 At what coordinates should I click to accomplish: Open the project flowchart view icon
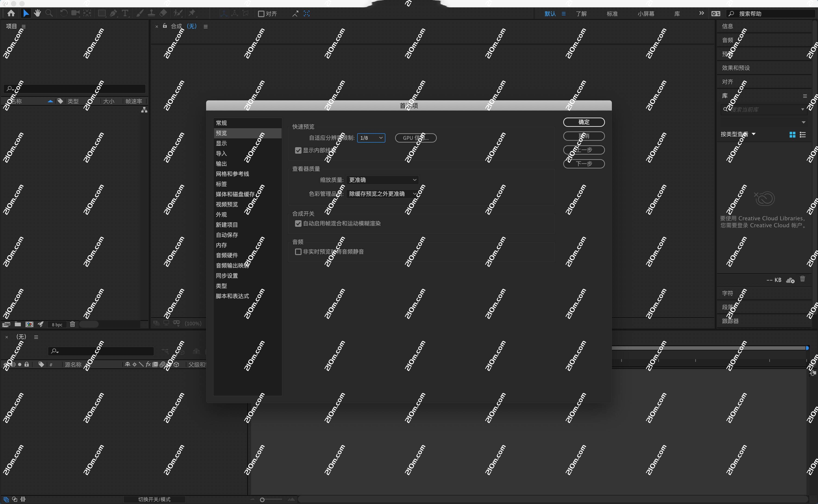pyautogui.click(x=144, y=110)
